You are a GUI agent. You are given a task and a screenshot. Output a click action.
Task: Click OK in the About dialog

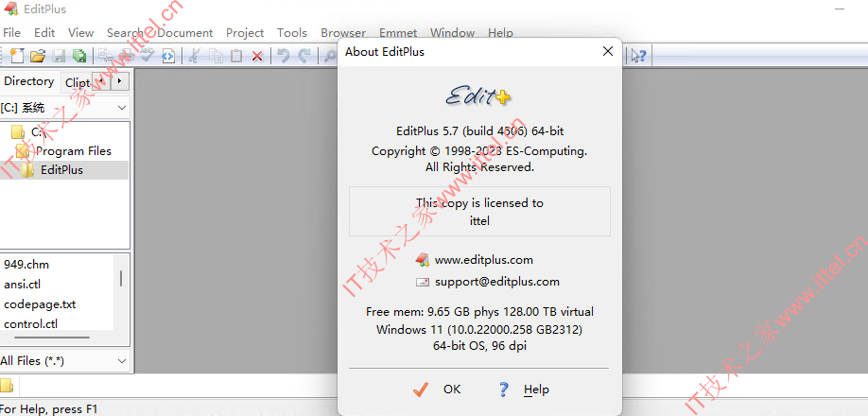coord(438,390)
